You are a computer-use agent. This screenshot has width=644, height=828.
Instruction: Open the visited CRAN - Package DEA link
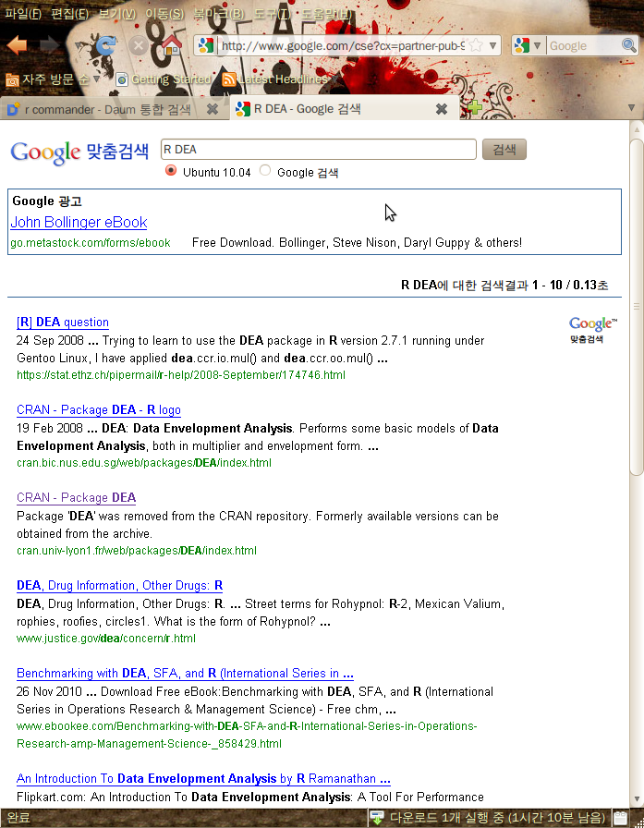[x=76, y=497]
